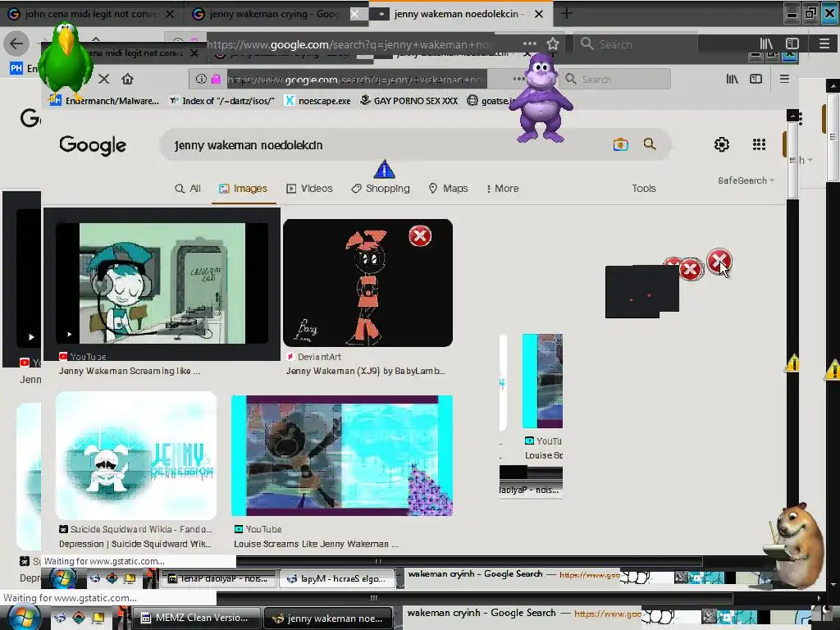Image resolution: width=840 pixels, height=630 pixels.
Task: Toggle outer Firefox sidebar icon
Action: tap(792, 44)
